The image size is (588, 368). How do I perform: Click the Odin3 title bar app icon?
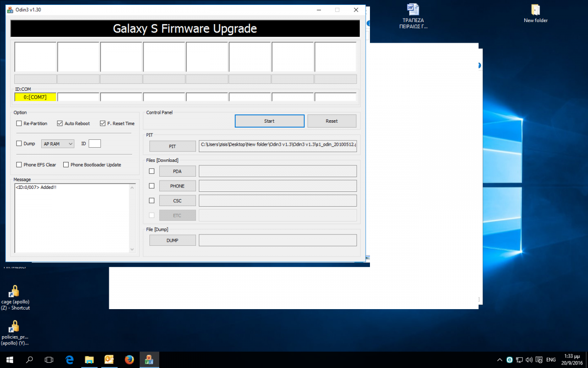point(10,9)
